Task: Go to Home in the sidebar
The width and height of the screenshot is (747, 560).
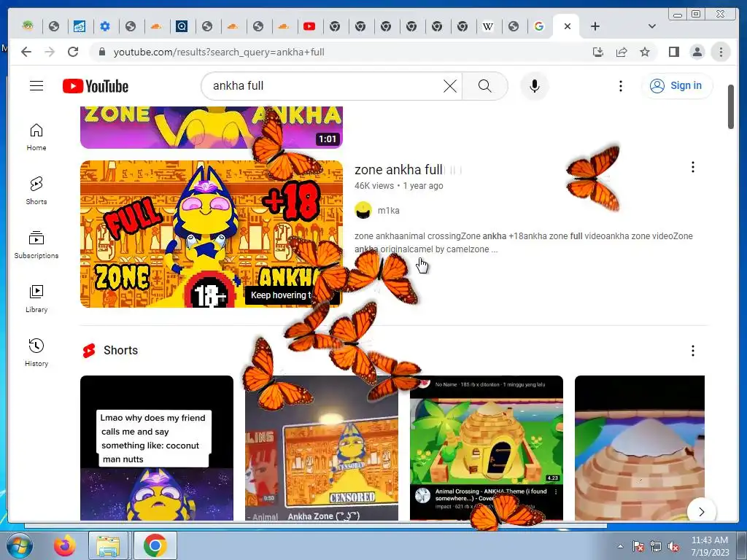Action: point(36,137)
